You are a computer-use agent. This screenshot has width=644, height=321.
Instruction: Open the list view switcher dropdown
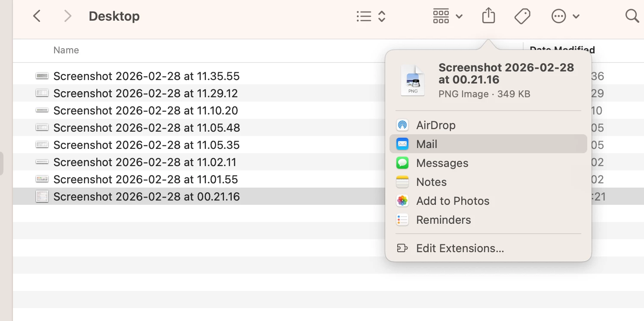click(x=371, y=16)
